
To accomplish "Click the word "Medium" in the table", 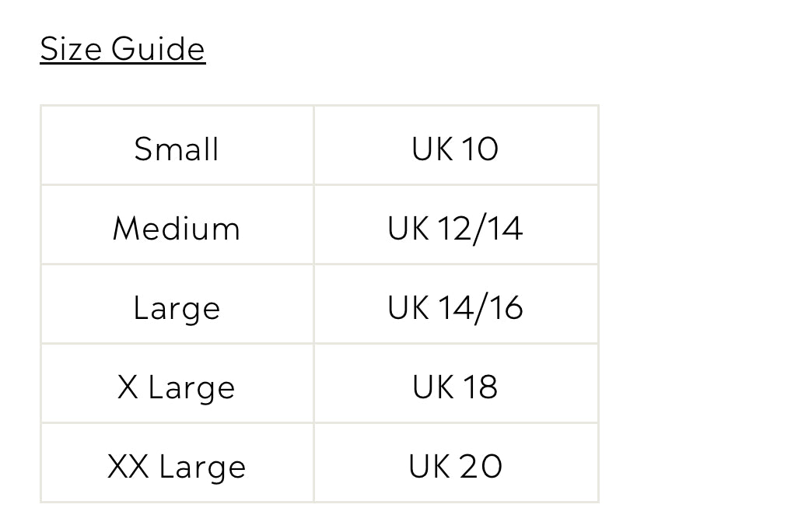I will (177, 229).
